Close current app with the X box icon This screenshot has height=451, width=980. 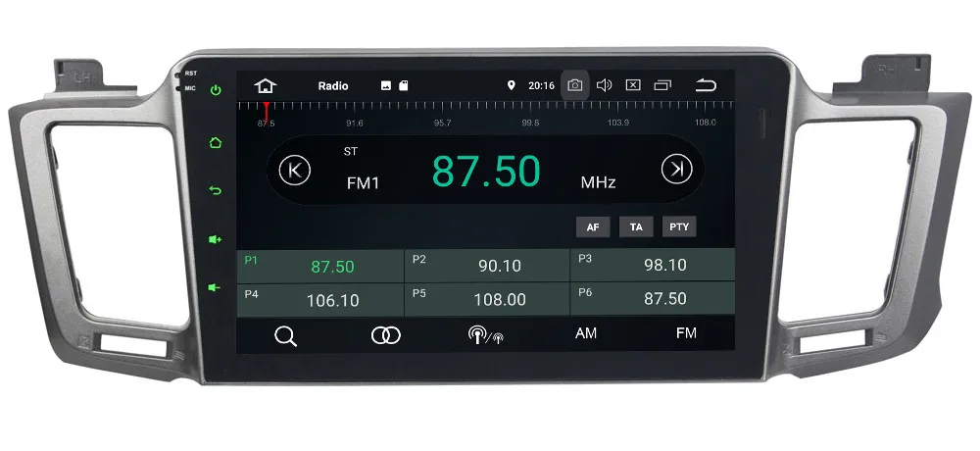[633, 85]
